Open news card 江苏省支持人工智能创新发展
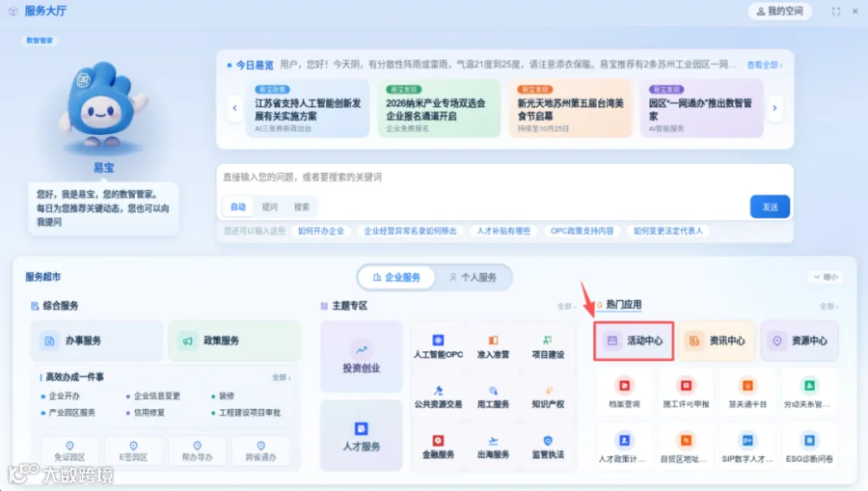This screenshot has width=868, height=491. 308,108
